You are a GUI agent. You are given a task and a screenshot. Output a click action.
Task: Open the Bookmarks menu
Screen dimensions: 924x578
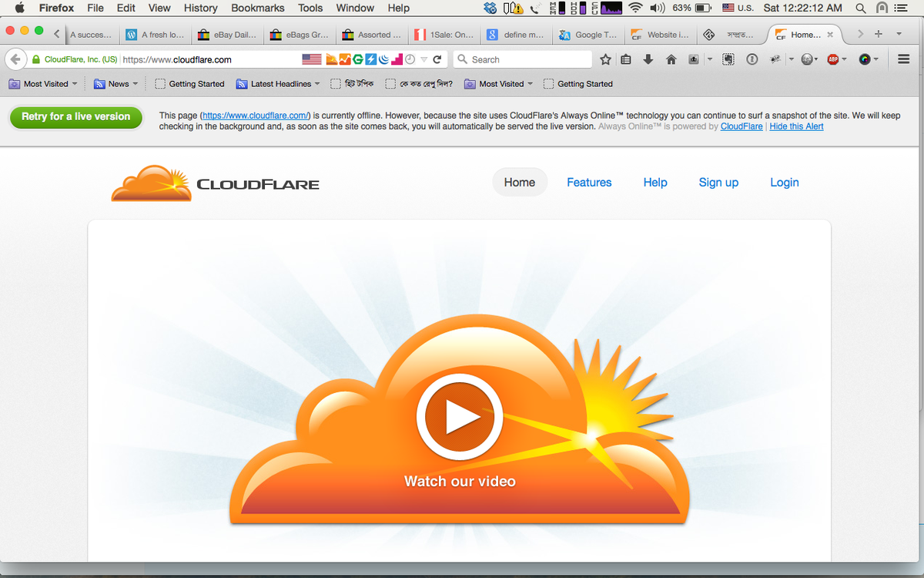257,8
